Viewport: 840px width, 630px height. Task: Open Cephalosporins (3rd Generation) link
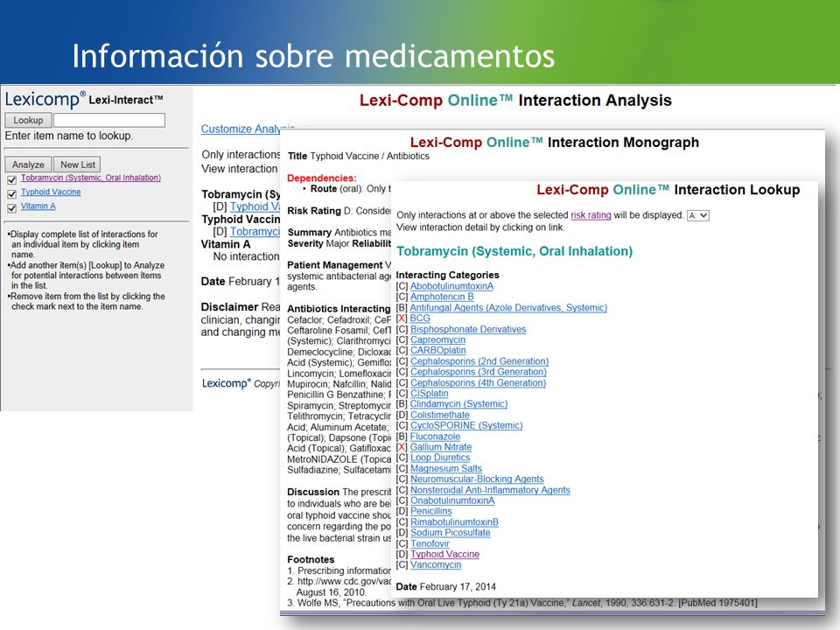coord(479,372)
